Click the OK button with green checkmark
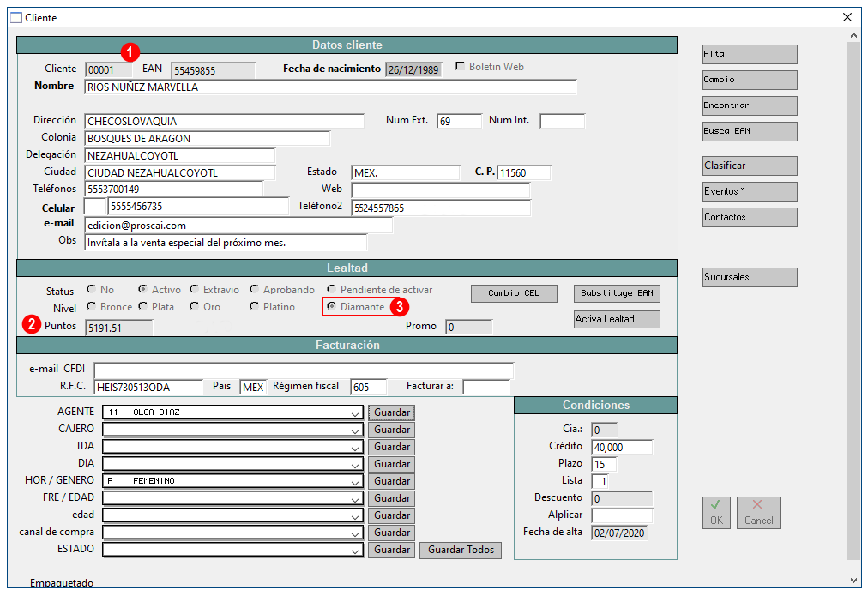868x596 pixels. (716, 513)
